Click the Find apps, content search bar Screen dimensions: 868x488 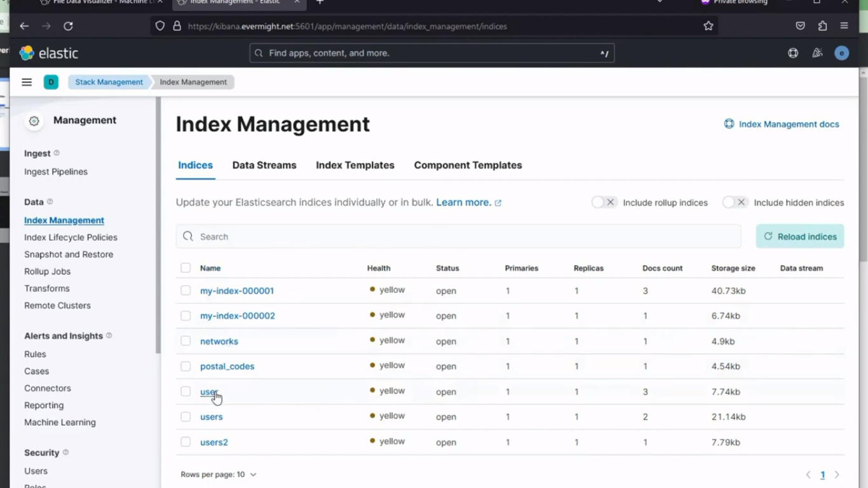[432, 53]
